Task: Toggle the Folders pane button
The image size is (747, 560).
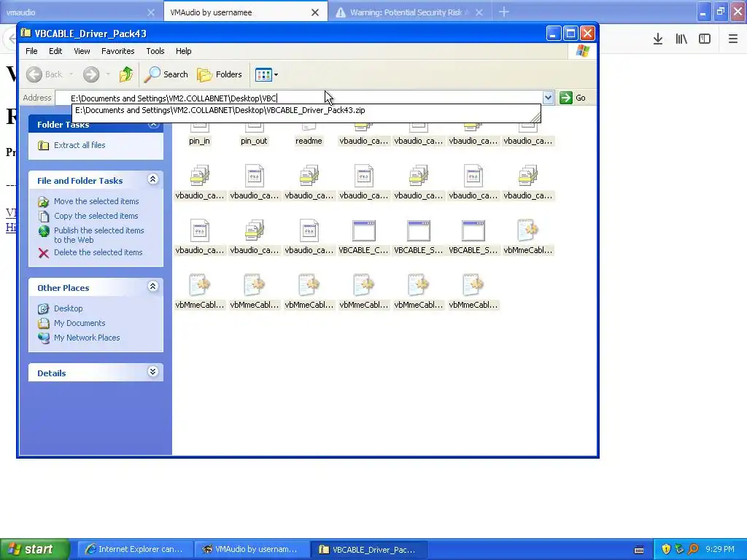Action: click(x=220, y=74)
